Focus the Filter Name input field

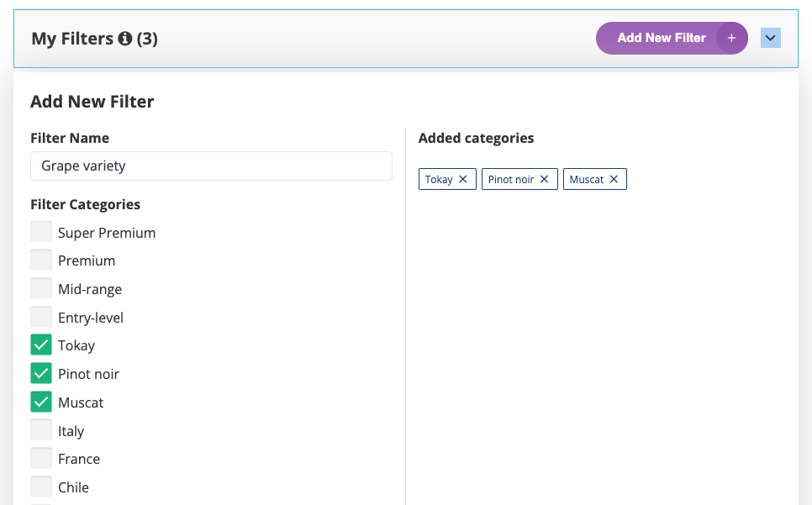211,166
